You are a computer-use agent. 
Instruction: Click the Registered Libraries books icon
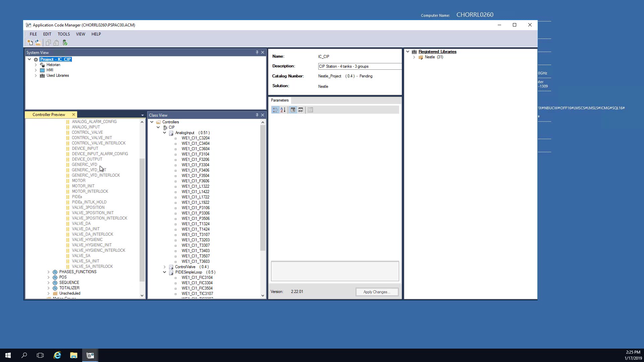point(414,52)
